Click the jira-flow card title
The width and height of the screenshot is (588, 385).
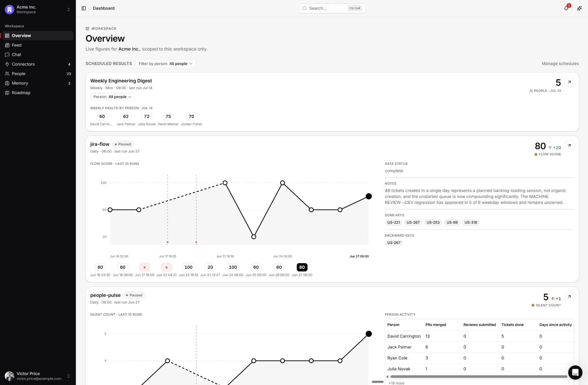coord(100,144)
